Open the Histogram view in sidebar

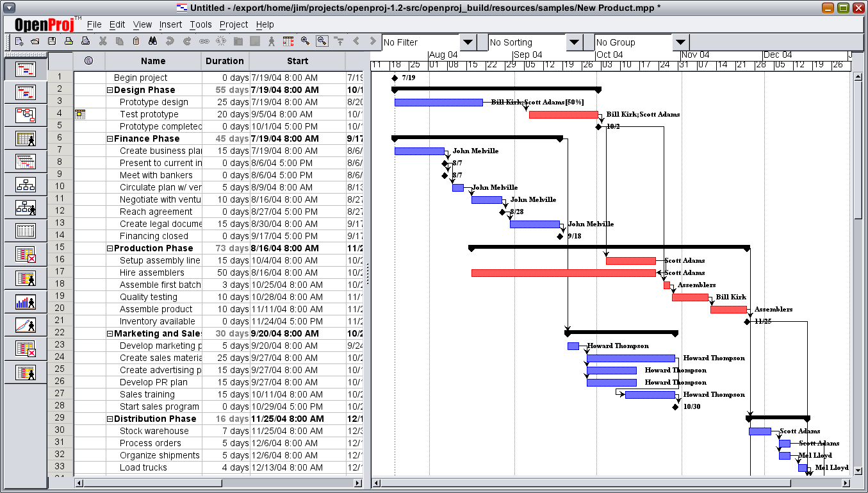pos(26,301)
